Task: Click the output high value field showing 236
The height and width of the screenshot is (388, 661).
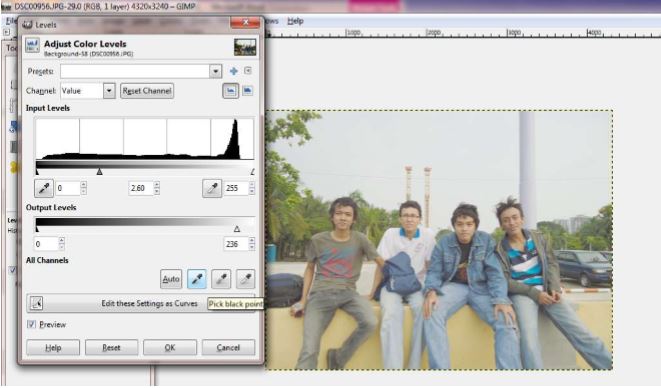Action: [x=236, y=244]
